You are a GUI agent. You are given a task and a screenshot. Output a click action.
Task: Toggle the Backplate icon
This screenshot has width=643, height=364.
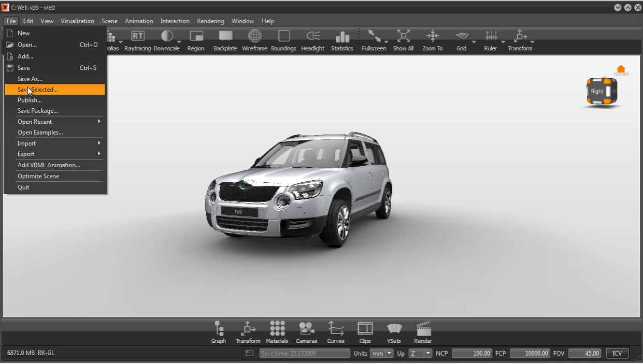point(225,36)
